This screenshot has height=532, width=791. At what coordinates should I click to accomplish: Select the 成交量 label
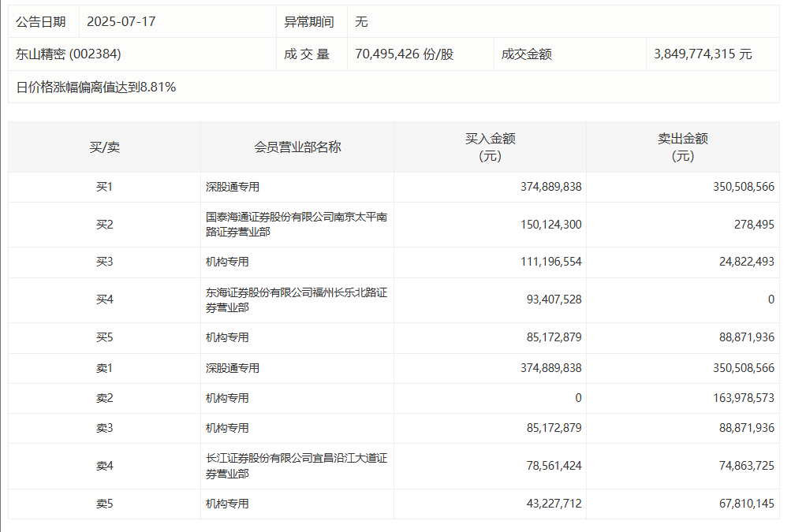306,54
